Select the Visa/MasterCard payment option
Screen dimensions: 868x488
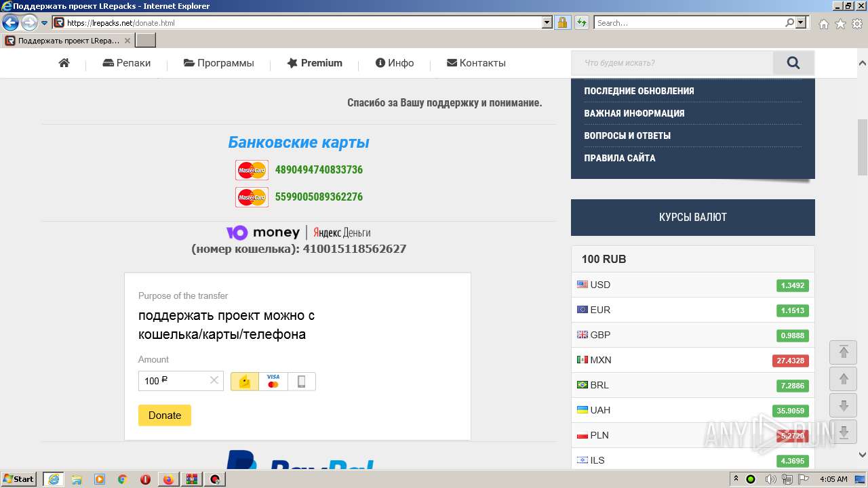coord(273,382)
